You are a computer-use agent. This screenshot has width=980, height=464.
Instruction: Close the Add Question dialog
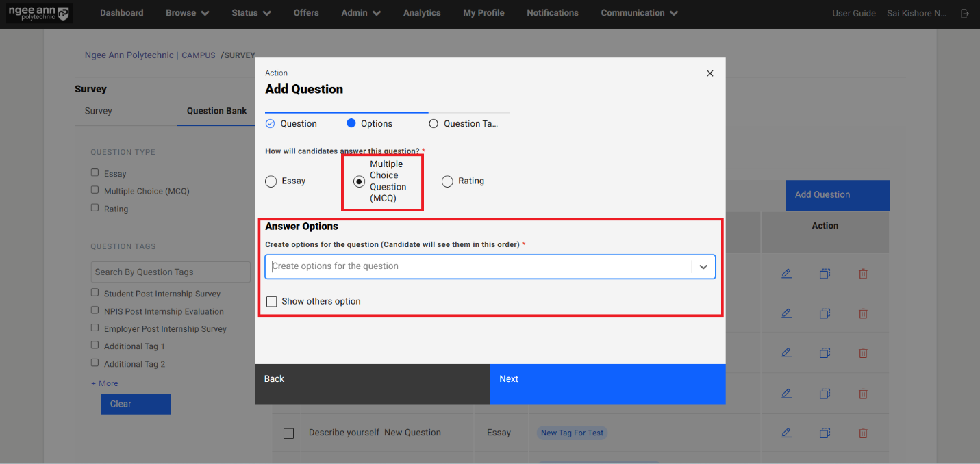point(709,73)
